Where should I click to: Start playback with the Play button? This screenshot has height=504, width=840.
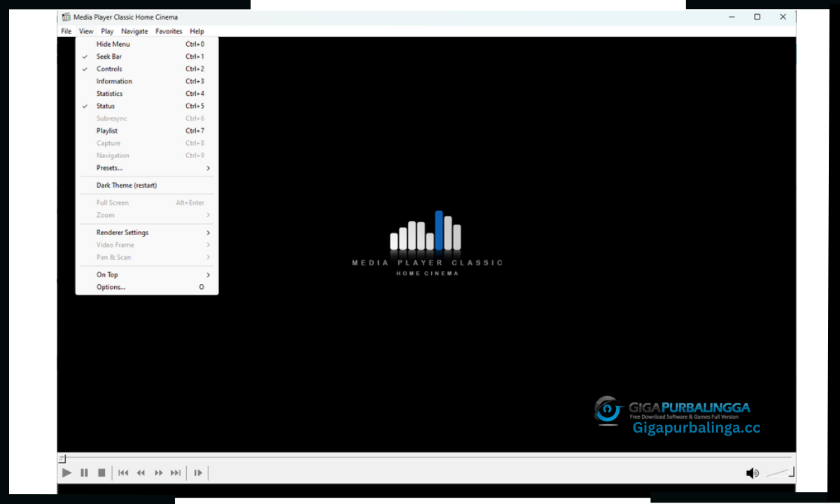67,473
